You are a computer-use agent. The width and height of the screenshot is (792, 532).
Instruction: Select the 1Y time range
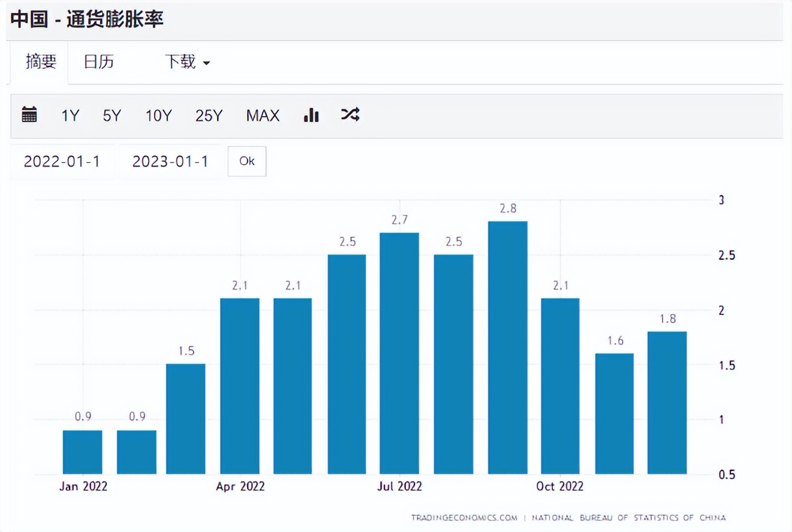70,115
